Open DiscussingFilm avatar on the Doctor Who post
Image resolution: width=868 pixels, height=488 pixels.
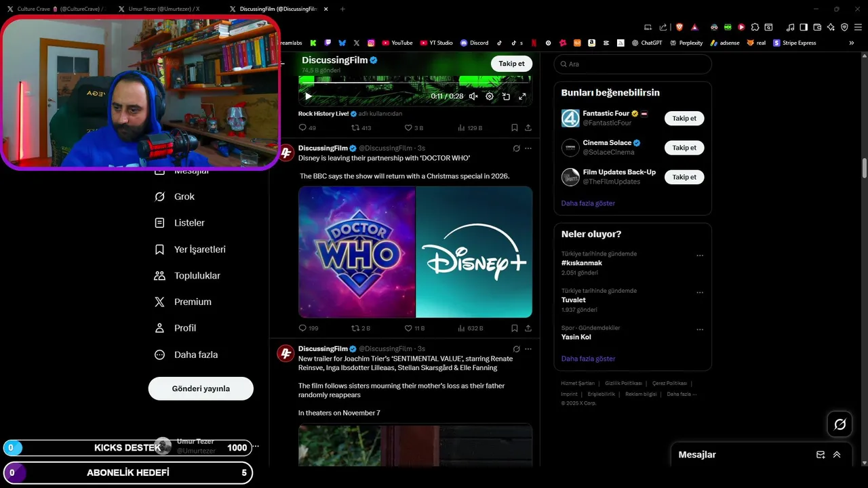click(285, 153)
